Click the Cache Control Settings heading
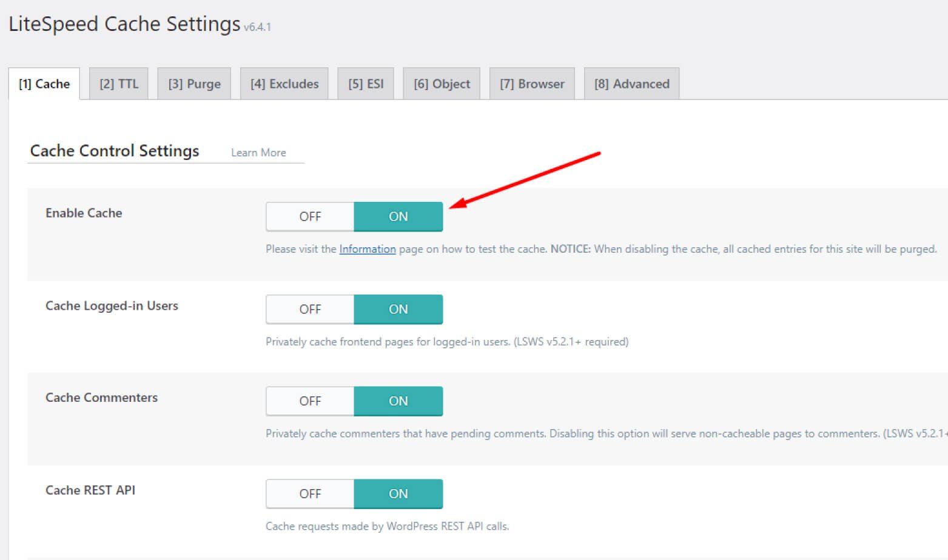Screen dimensions: 948x560 click(x=115, y=150)
